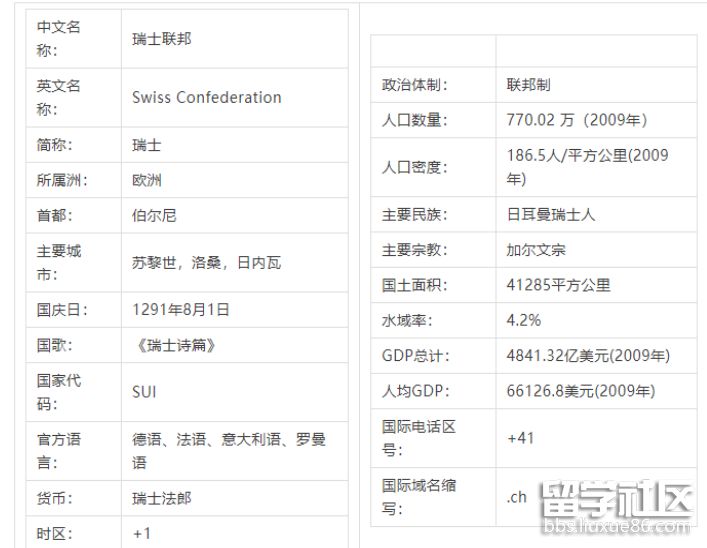This screenshot has height=548, width=707.
Task: Select the anthem 《瑞士诗篇》 cell
Action: tap(174, 345)
